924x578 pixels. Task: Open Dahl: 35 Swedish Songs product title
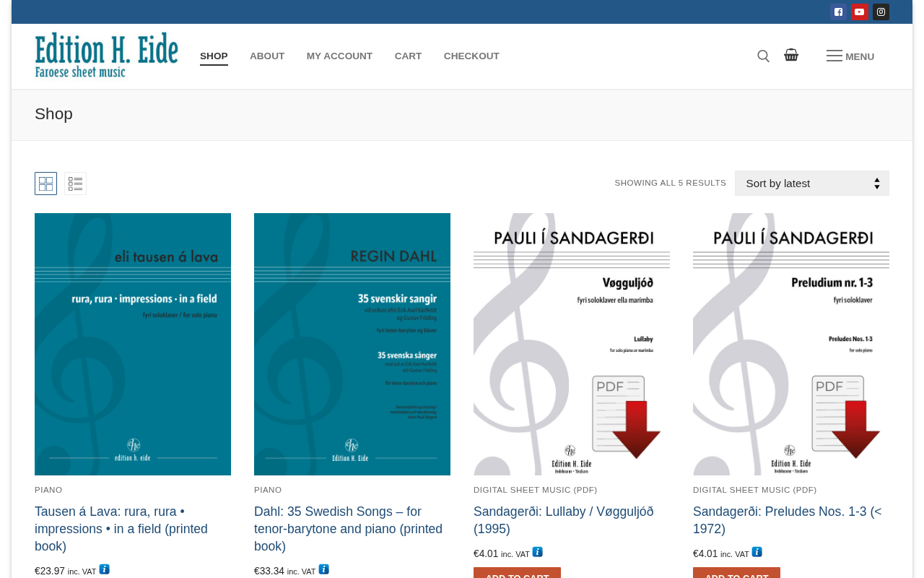349,529
